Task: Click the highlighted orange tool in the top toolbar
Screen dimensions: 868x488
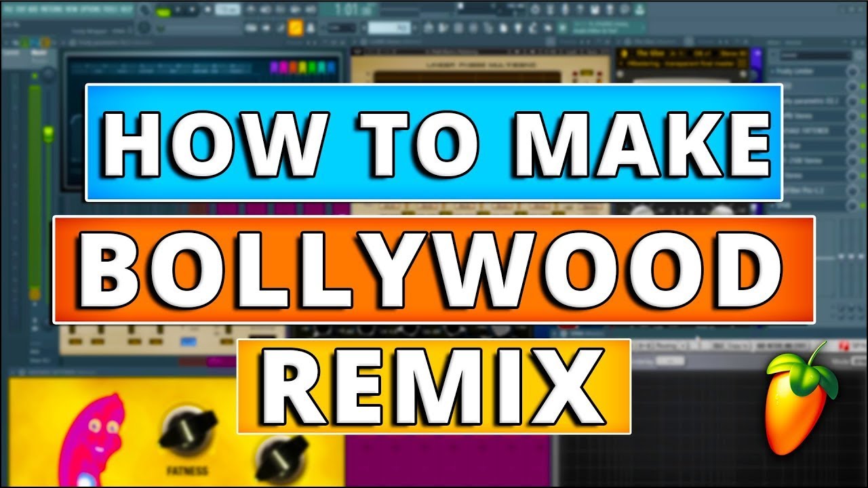Action: pyautogui.click(x=296, y=28)
